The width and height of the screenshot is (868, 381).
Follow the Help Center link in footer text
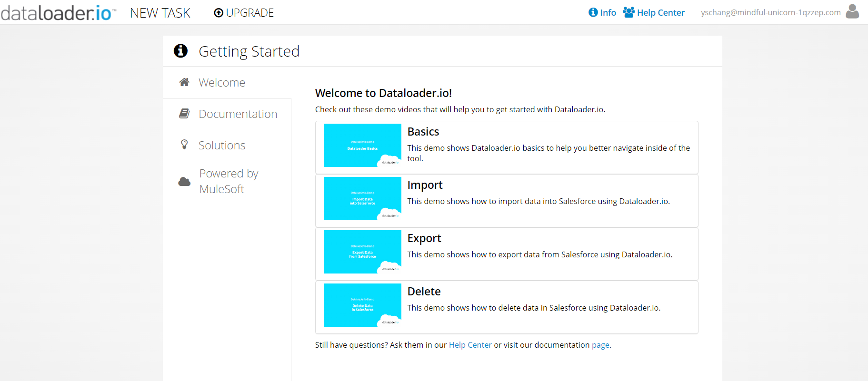pyautogui.click(x=470, y=345)
